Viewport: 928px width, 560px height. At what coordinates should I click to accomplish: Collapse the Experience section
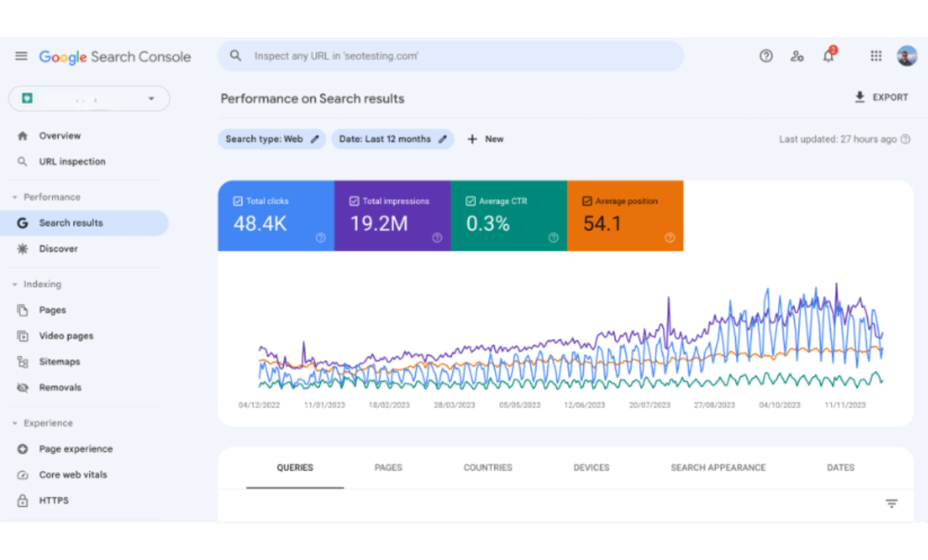[15, 423]
